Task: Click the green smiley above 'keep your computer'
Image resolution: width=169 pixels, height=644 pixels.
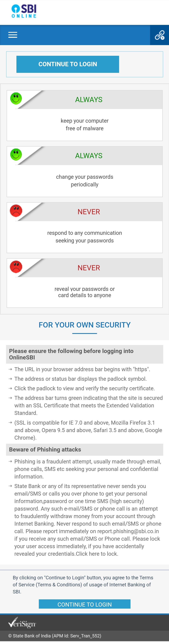Action: (x=16, y=98)
